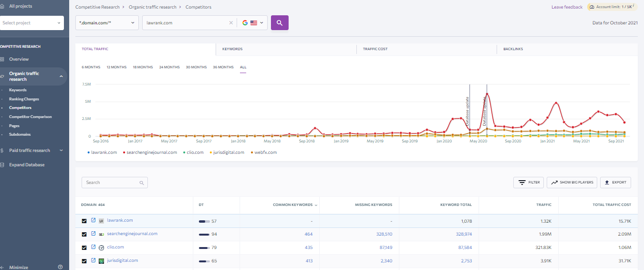Uncheck the jurisdigital.com row checkbox
This screenshot has height=270, width=644.
pyautogui.click(x=84, y=261)
